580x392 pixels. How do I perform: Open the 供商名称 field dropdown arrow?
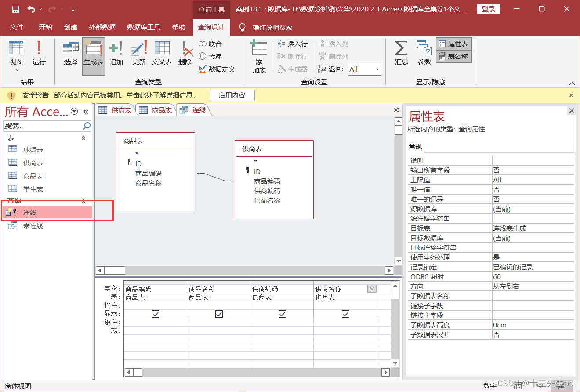coord(372,289)
